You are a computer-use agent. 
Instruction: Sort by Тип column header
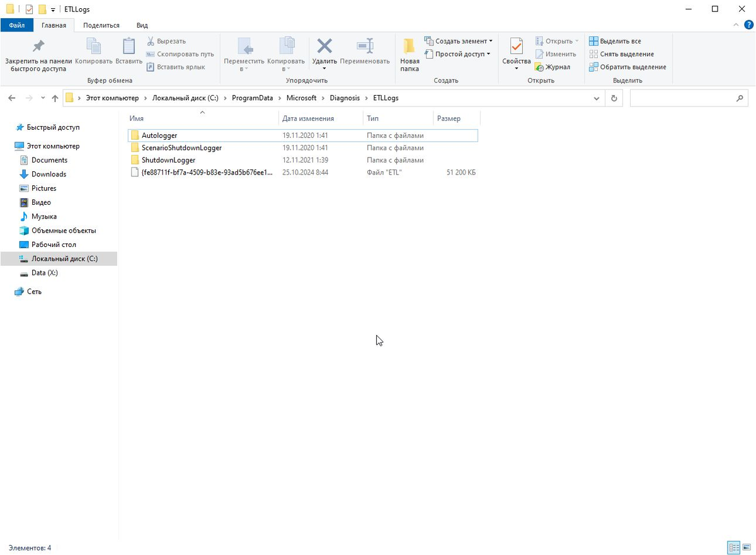point(398,118)
